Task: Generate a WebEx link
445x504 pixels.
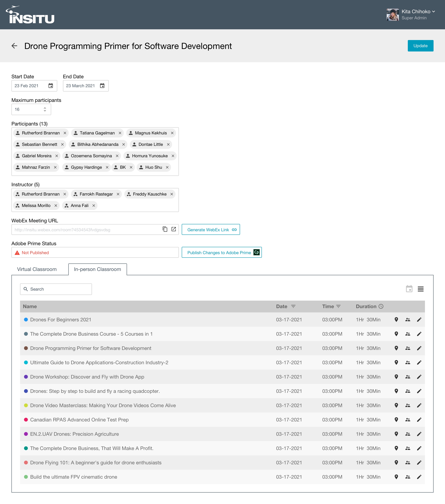Action: click(x=211, y=229)
